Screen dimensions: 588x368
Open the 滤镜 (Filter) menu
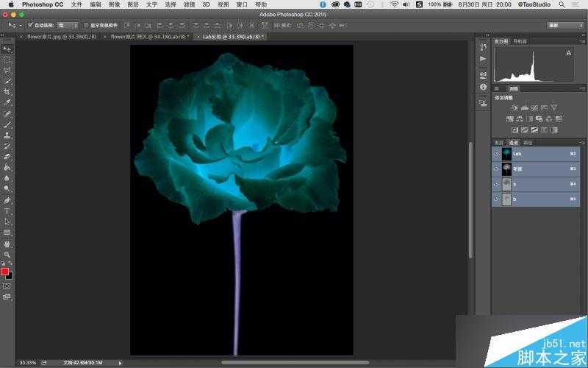coord(190,4)
